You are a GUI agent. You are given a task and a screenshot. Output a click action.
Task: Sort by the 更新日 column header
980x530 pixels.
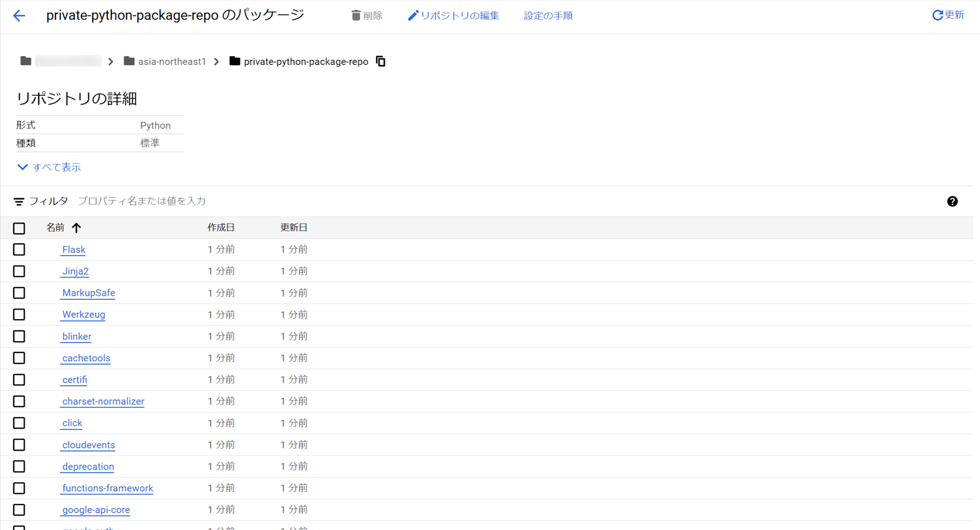pos(294,227)
